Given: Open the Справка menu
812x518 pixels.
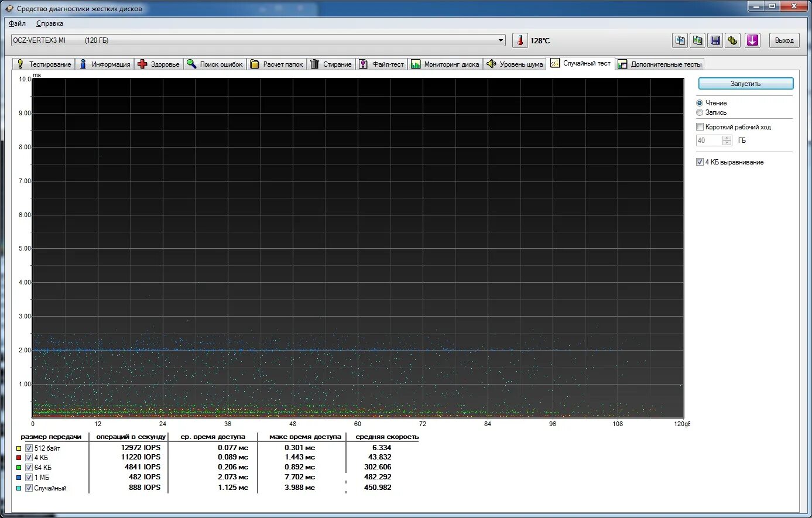Looking at the screenshot, I should (x=50, y=23).
